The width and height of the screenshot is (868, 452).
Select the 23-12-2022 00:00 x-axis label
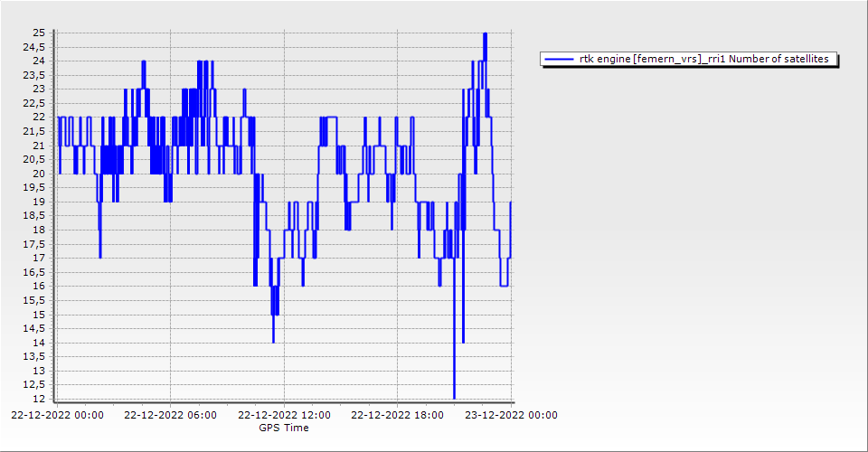point(512,416)
